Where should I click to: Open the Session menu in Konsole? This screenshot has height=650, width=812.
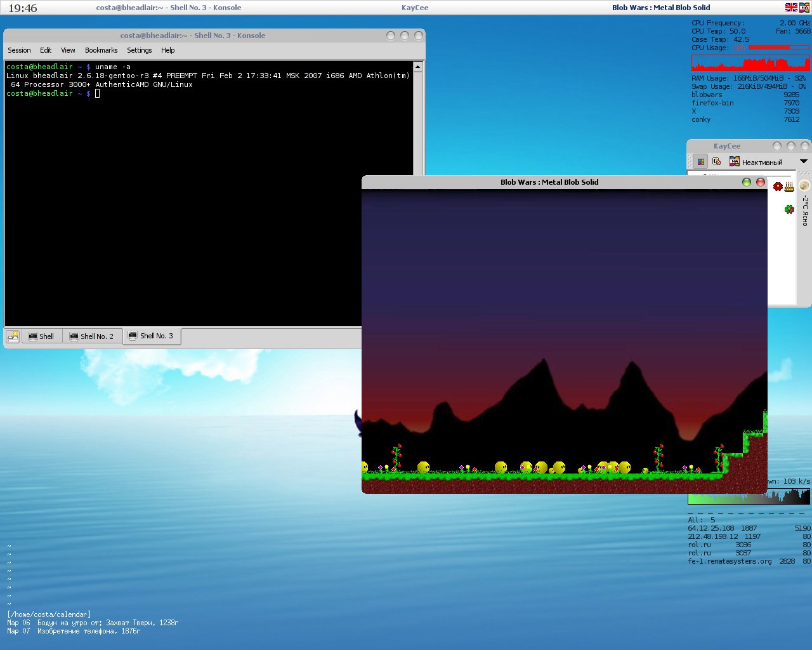click(x=19, y=50)
